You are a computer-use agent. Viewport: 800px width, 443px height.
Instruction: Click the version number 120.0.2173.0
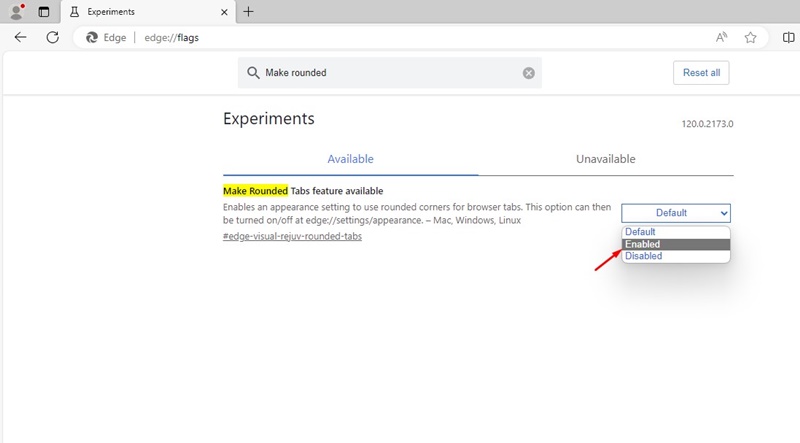coord(707,124)
